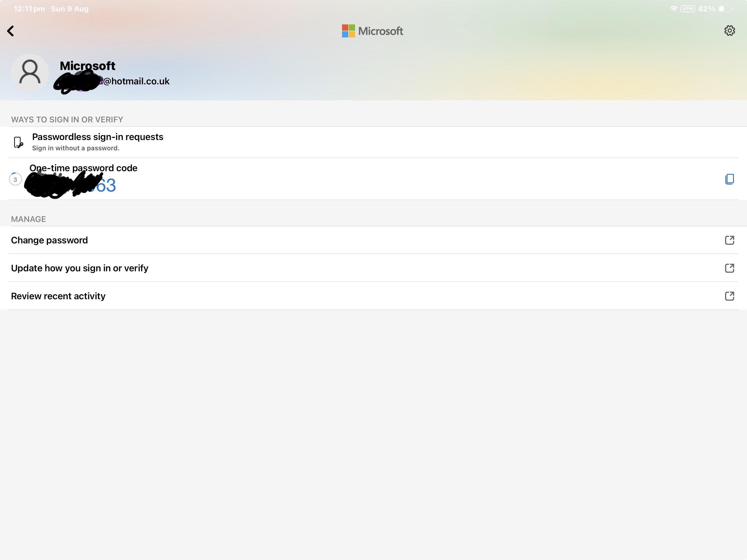Tap Review recent activity external link icon
Viewport: 747px width, 560px height.
tap(729, 296)
